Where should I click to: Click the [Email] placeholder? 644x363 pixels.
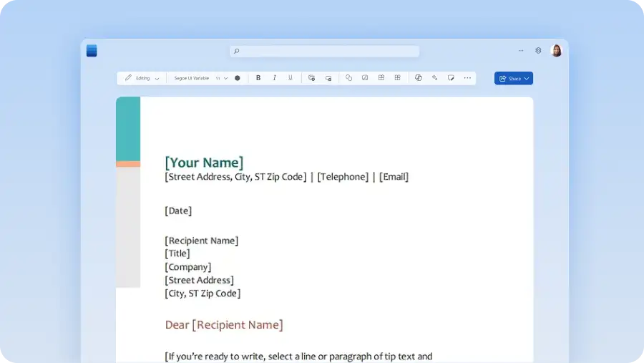coord(394,177)
